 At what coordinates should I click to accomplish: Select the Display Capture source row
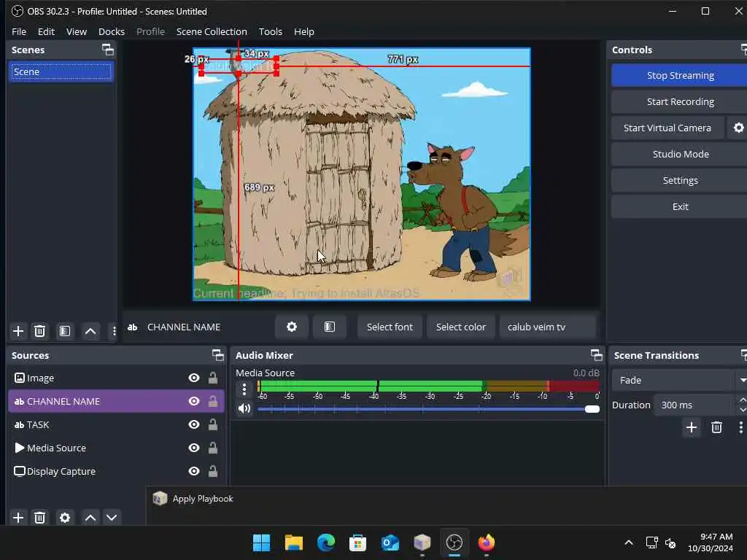[116, 472]
